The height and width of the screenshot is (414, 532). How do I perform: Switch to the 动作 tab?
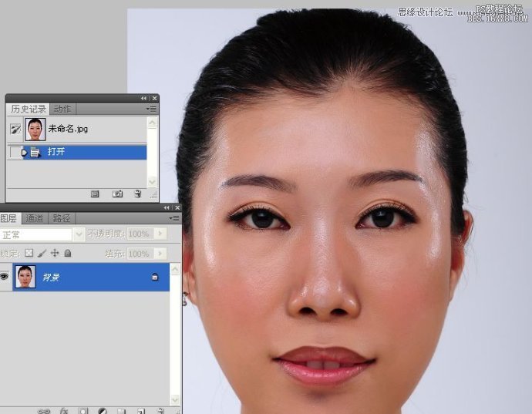(x=62, y=109)
